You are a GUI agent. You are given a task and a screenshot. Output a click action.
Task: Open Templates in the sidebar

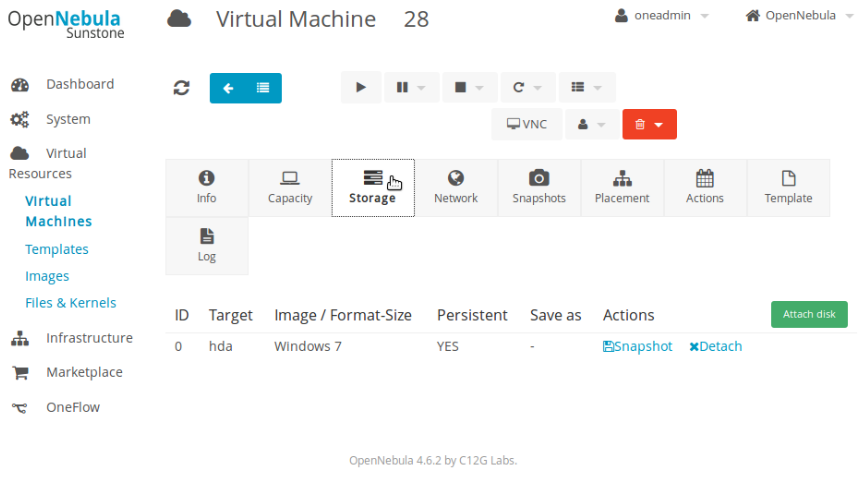[x=57, y=250]
